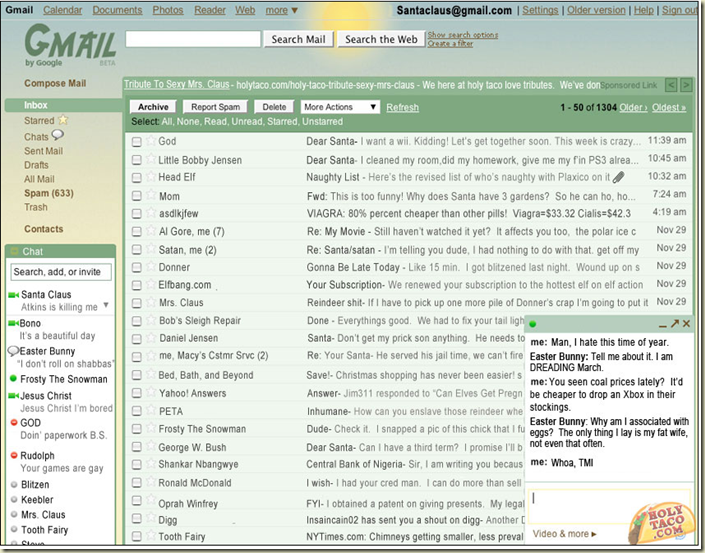This screenshot has width=705, height=553.
Task: Open the Inbox folder
Action: [36, 105]
